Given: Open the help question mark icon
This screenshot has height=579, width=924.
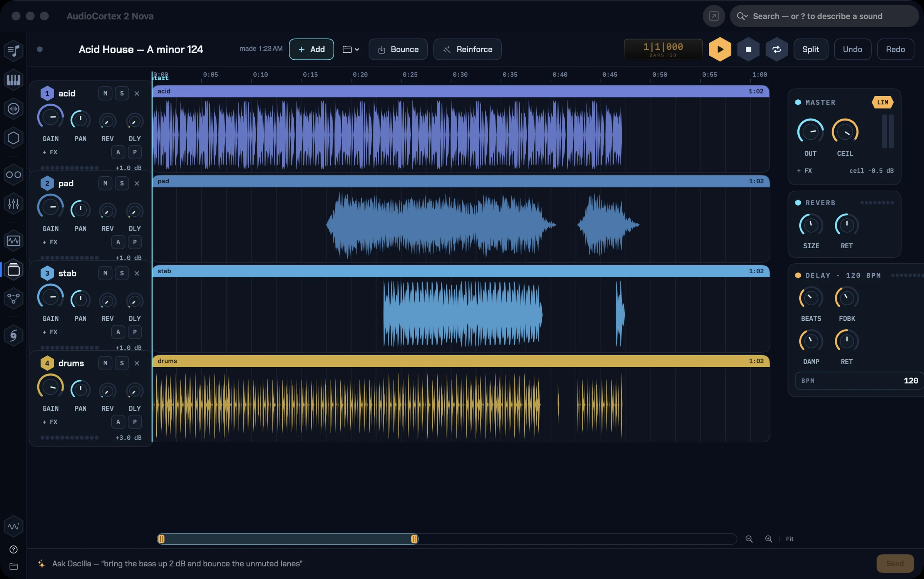Looking at the screenshot, I should (13, 549).
